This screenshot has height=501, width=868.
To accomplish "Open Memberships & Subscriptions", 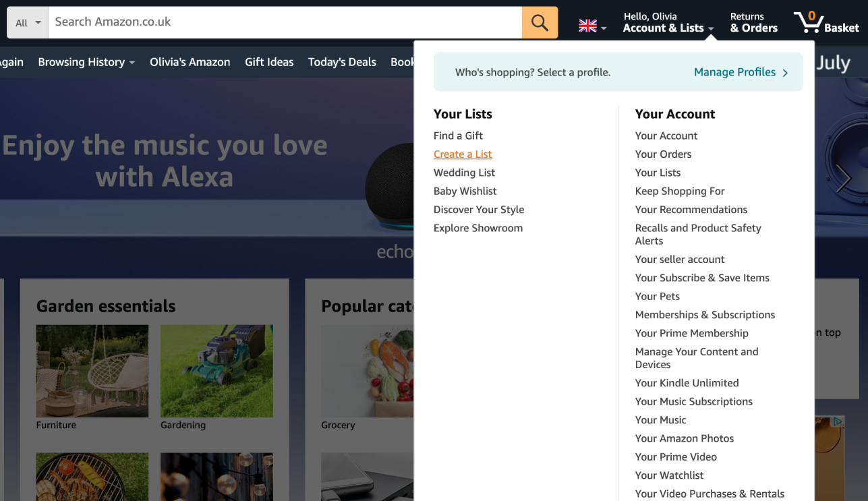I will click(705, 315).
